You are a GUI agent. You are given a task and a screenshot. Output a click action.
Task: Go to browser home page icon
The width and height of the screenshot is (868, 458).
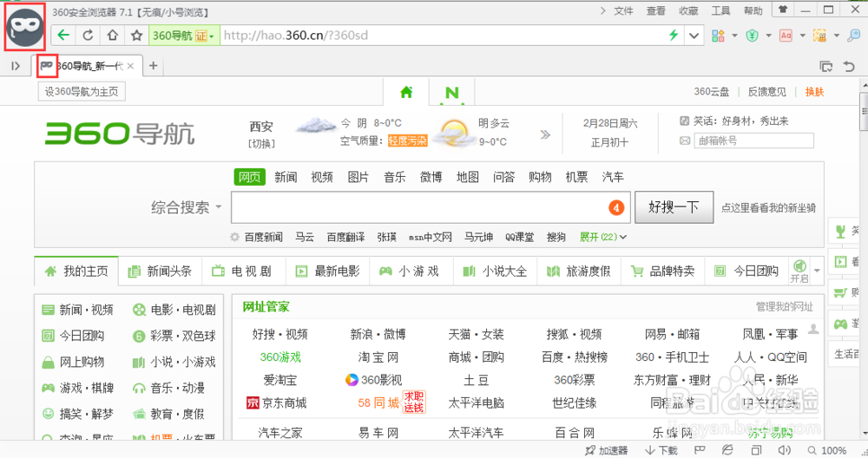coord(112,36)
